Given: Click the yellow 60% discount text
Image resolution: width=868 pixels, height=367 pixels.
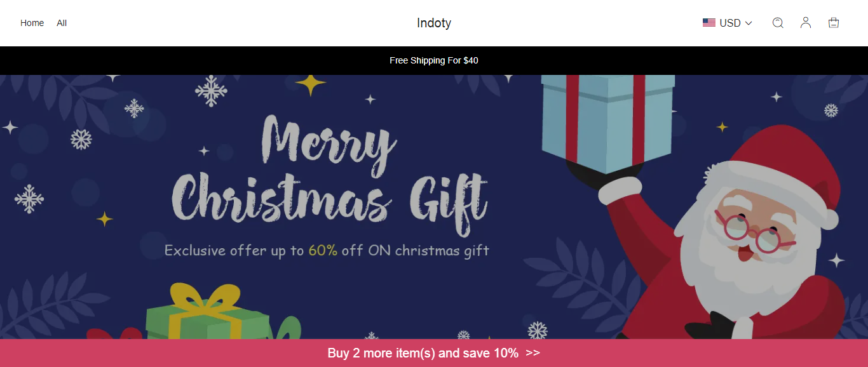Looking at the screenshot, I should coord(323,250).
